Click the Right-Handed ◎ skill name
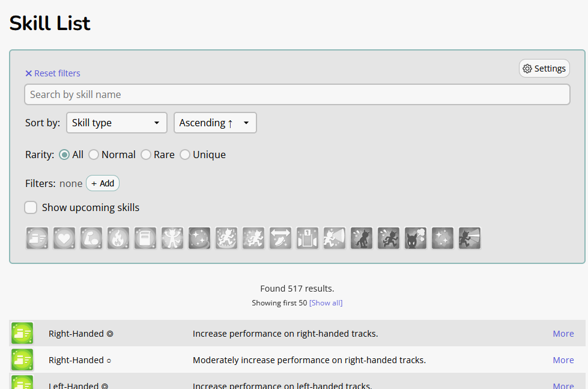The width and height of the screenshot is (588, 389). click(x=81, y=334)
